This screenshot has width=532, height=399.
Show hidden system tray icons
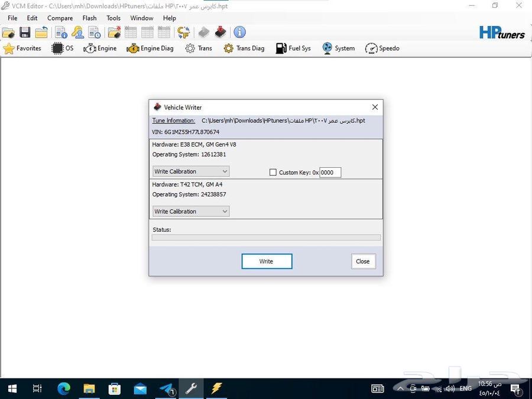pyautogui.click(x=400, y=389)
